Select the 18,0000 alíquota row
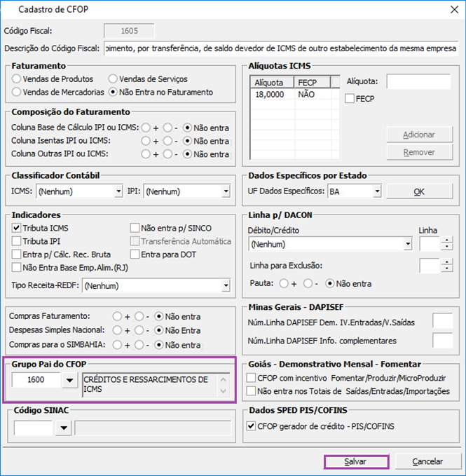This screenshot has height=476, width=466. [291, 95]
